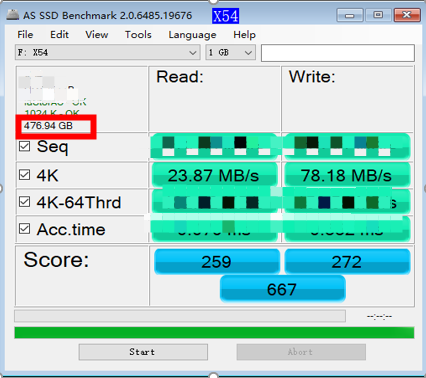Open the File menu

click(x=25, y=35)
